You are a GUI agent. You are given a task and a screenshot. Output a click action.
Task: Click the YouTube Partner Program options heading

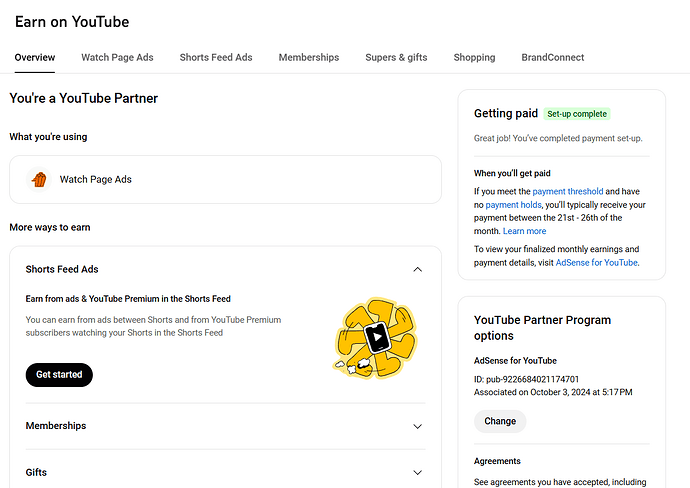point(542,328)
